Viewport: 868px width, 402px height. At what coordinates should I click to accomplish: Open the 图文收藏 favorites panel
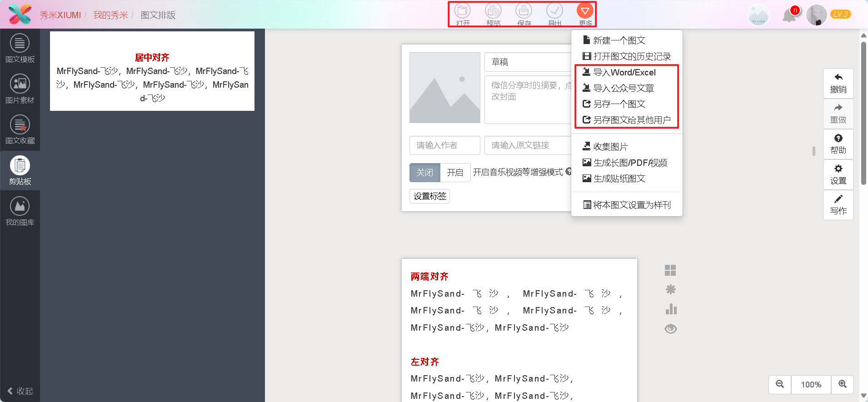pos(20,130)
